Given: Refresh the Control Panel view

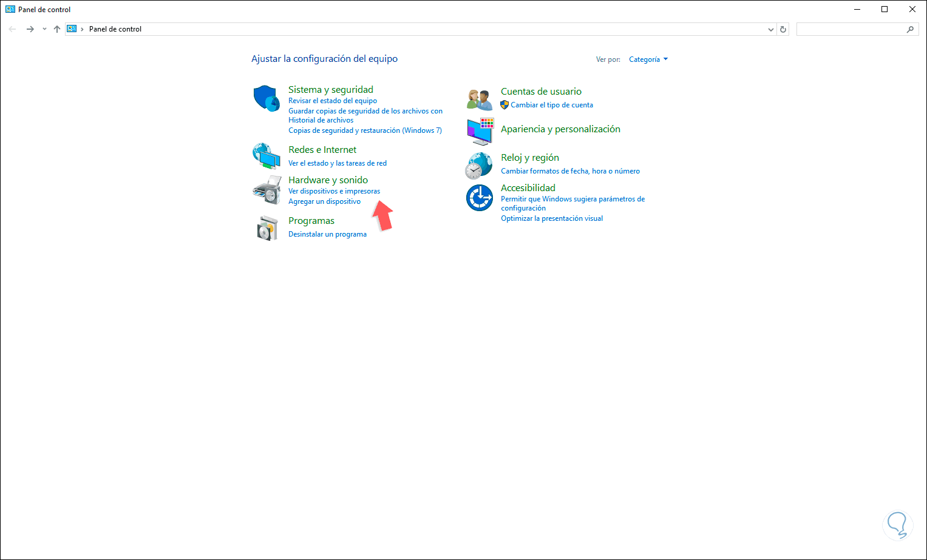Looking at the screenshot, I should pyautogui.click(x=783, y=29).
